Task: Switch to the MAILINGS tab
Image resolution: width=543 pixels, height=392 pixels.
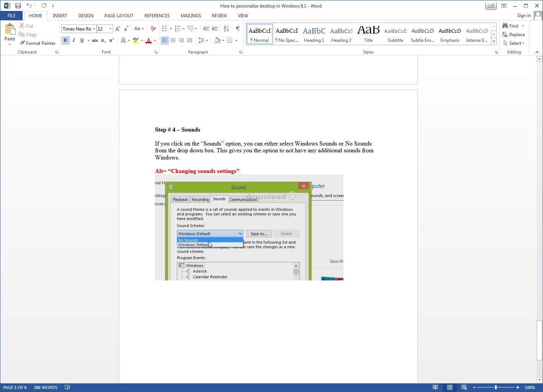Action: pyautogui.click(x=191, y=16)
